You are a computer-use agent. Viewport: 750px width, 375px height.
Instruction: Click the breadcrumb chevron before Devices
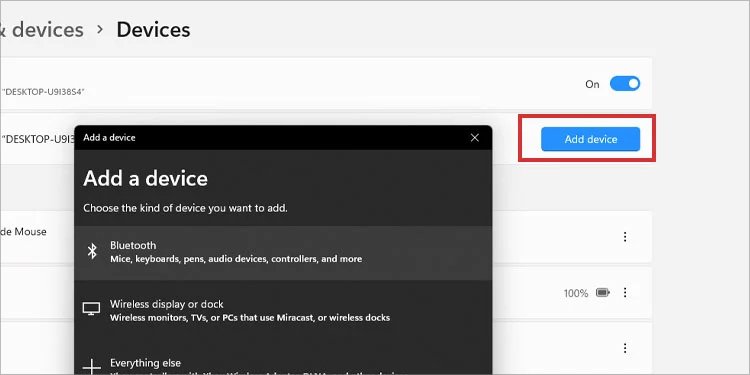pyautogui.click(x=99, y=30)
